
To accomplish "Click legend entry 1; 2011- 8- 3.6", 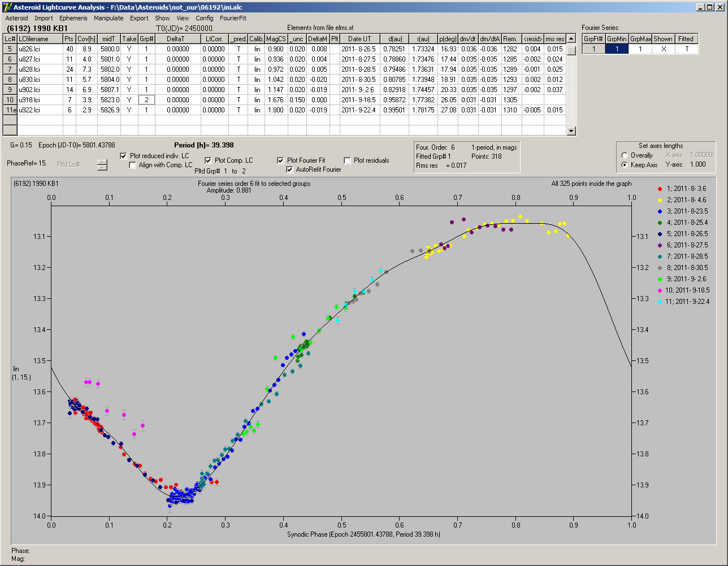I will coord(682,189).
